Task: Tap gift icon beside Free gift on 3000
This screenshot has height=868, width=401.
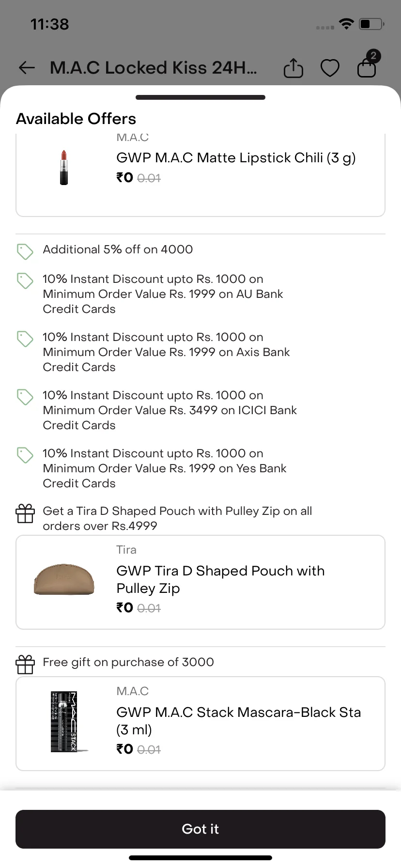Action: tap(25, 665)
